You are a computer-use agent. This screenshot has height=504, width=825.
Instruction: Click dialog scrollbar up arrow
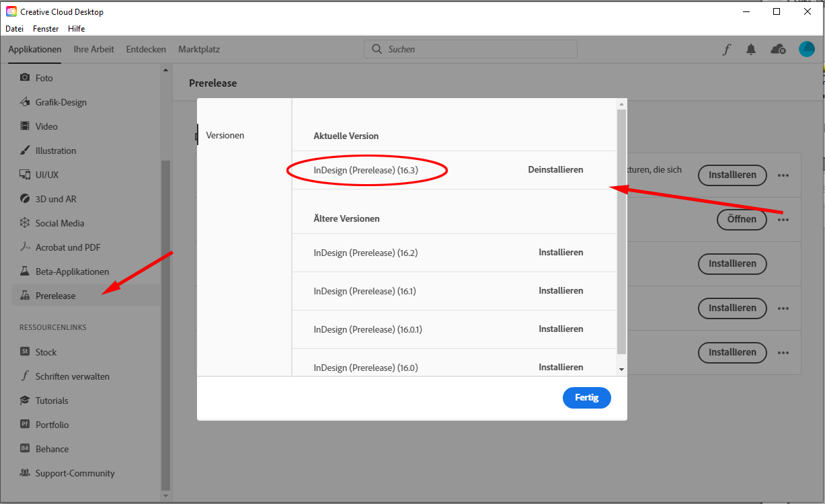click(621, 104)
